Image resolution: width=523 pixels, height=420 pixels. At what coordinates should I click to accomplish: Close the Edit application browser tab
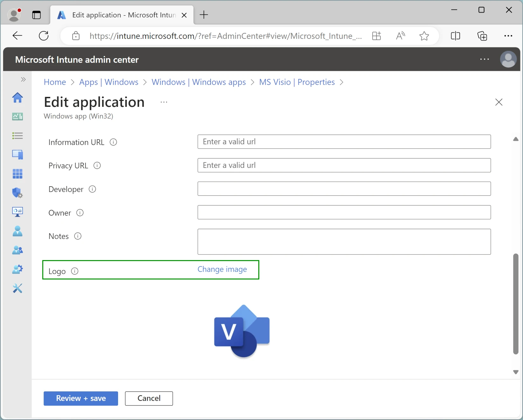click(184, 15)
